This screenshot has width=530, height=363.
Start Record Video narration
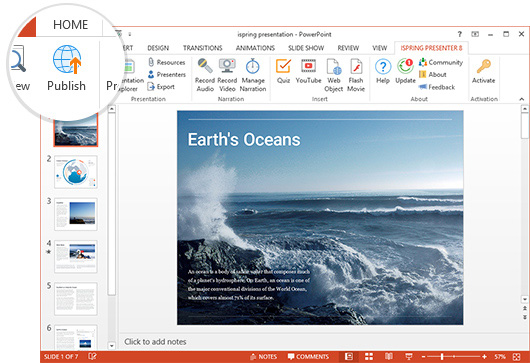tap(227, 75)
